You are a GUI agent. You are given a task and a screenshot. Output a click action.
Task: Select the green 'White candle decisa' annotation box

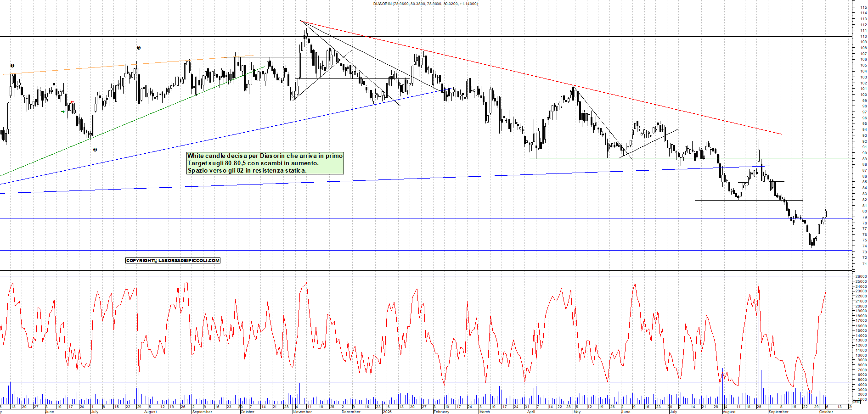click(x=265, y=163)
